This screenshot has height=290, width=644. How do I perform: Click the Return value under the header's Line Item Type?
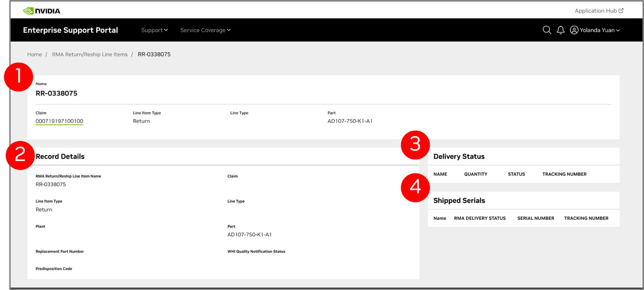pyautogui.click(x=141, y=121)
